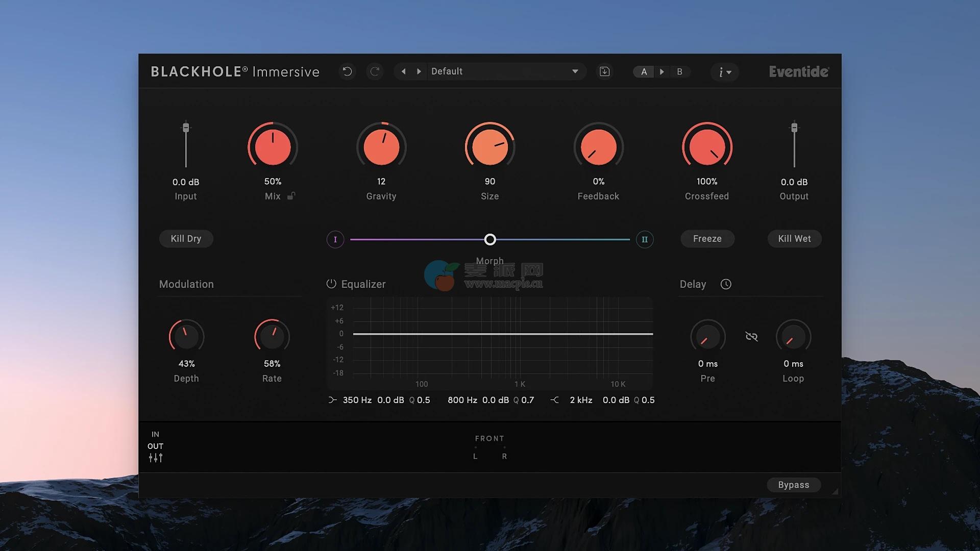Click the Kill Wet button
Viewport: 980px width, 551px height.
point(794,239)
